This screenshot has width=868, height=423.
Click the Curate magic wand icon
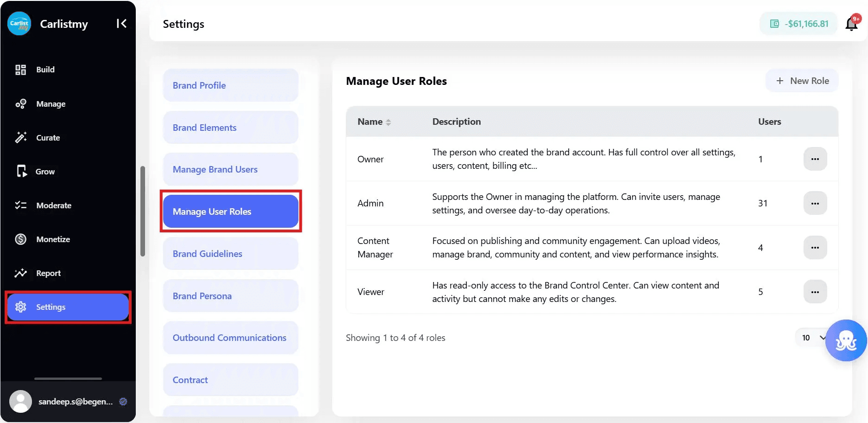pos(20,138)
